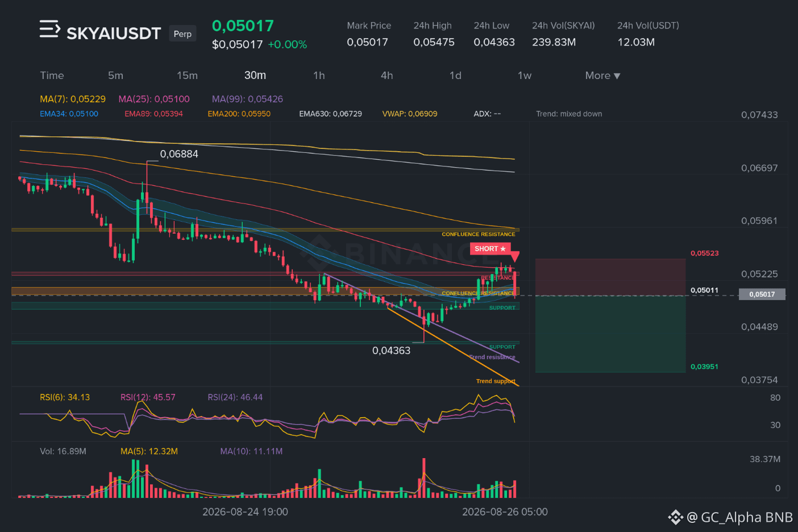Select the 4h timeframe
Screen dimensions: 798x532
point(387,76)
